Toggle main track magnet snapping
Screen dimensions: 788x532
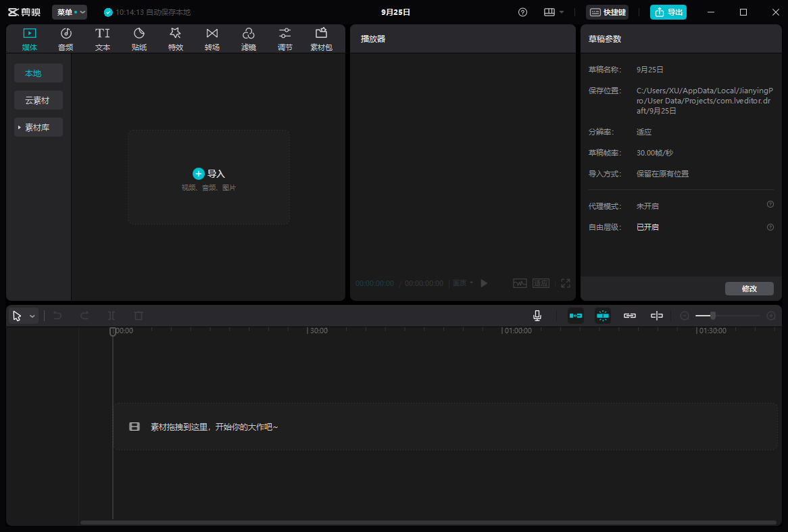coord(576,316)
